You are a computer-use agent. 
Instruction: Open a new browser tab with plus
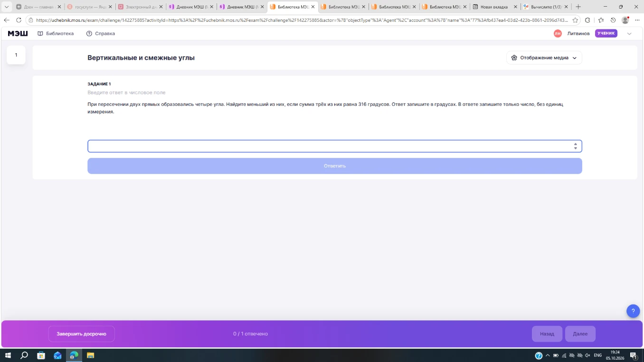click(578, 7)
